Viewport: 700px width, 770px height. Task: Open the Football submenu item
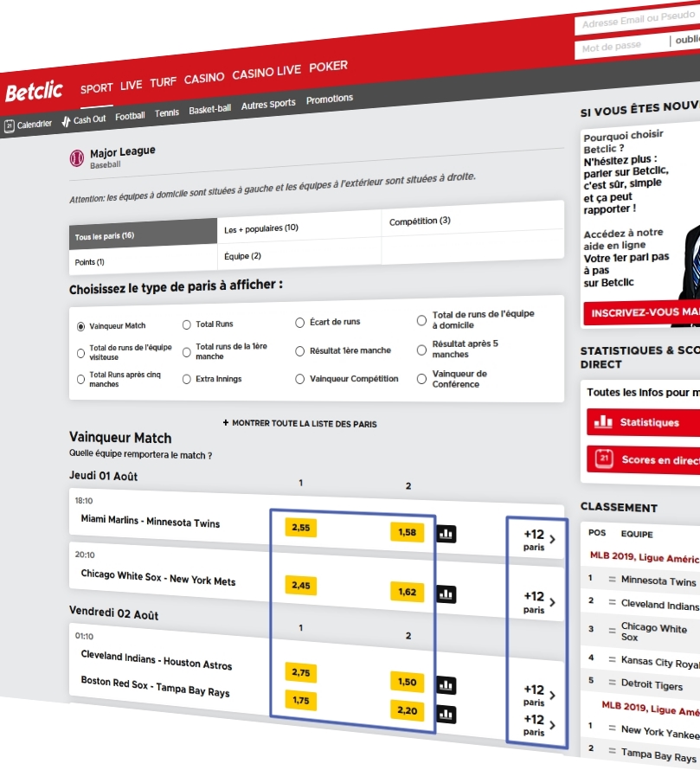pyautogui.click(x=130, y=117)
